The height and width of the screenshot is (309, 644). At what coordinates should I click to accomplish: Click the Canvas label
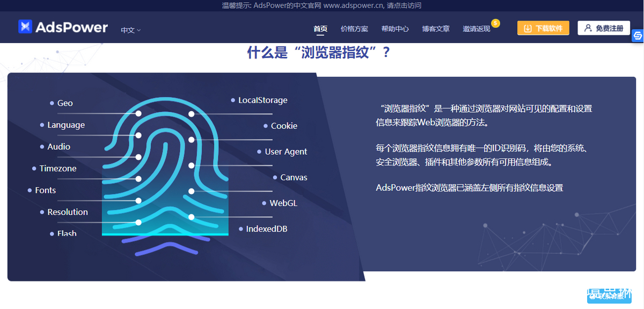294,177
